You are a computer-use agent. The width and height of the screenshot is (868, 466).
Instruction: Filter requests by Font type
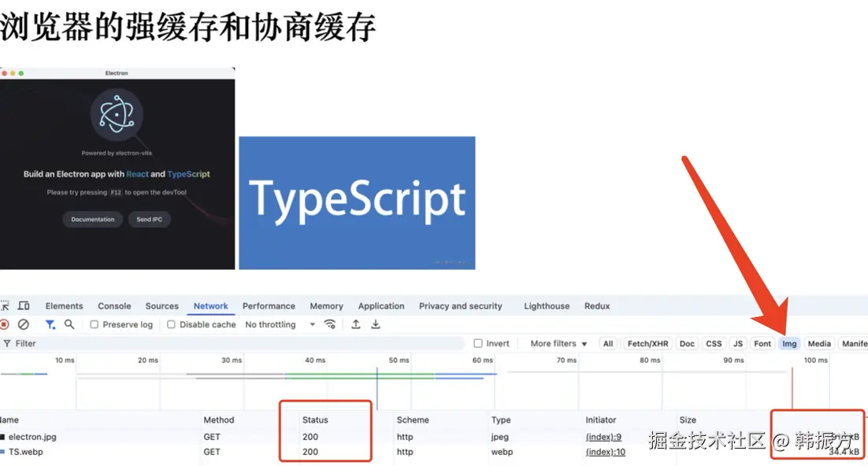pyautogui.click(x=762, y=343)
